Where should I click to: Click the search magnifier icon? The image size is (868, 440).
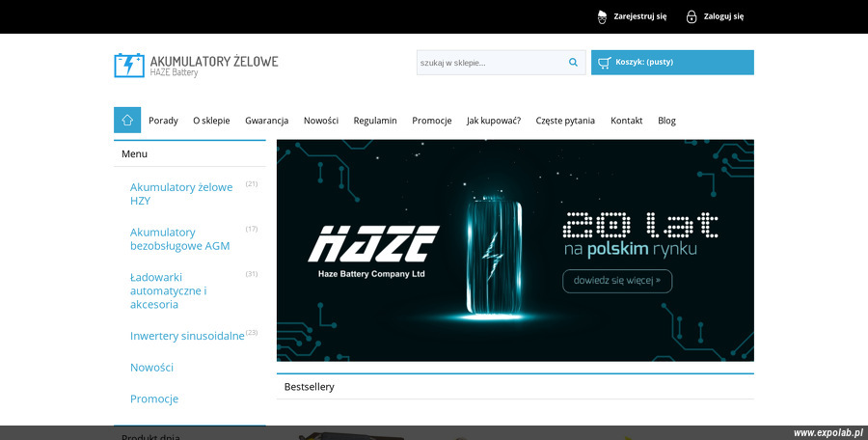tap(573, 62)
